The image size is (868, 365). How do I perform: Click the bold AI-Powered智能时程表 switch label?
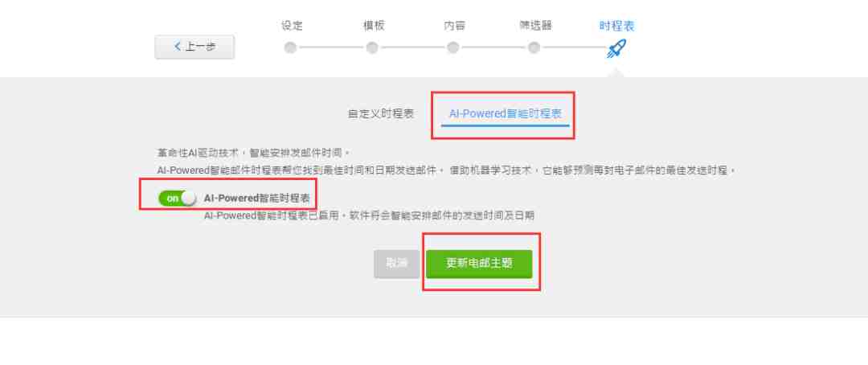click(x=257, y=199)
